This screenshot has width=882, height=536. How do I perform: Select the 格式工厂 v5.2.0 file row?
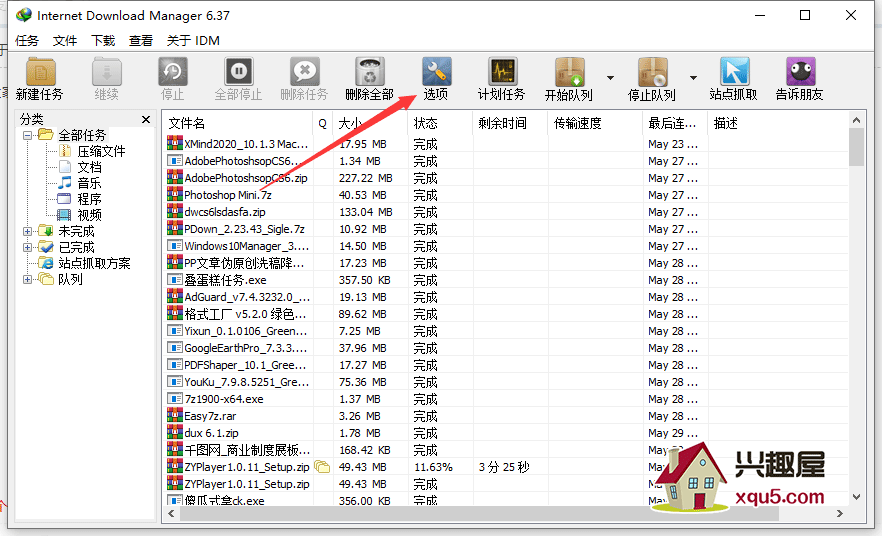tap(506, 314)
